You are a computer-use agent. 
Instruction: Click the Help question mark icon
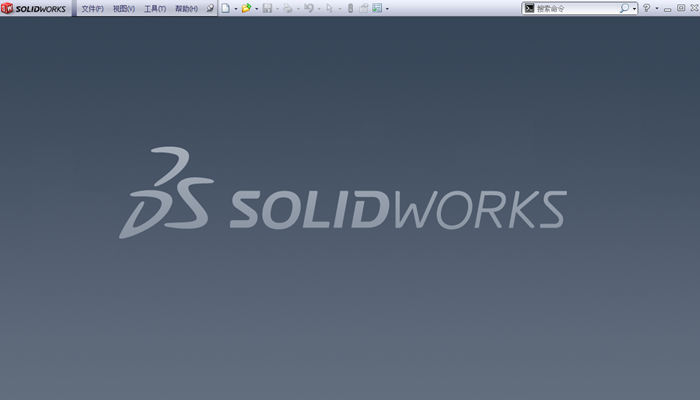tap(646, 8)
